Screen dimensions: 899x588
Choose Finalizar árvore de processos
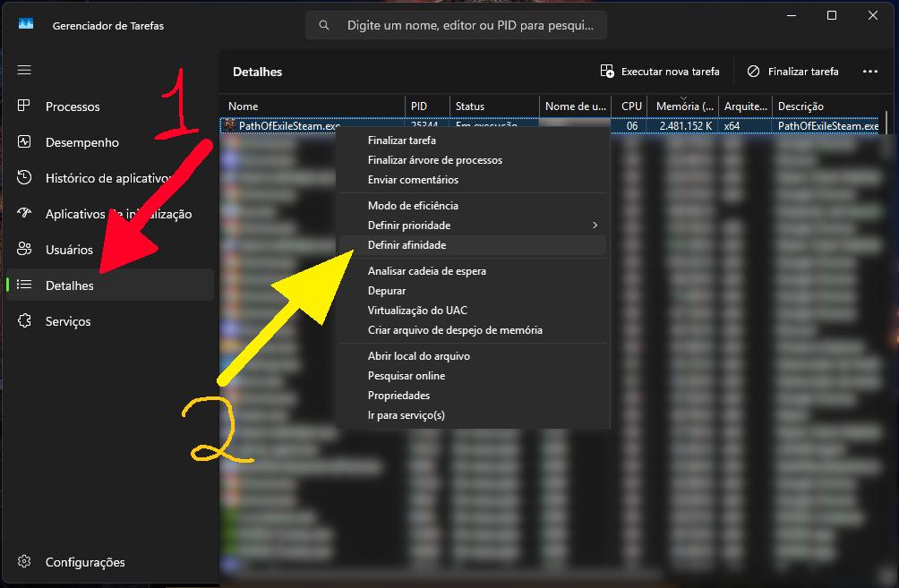pos(473,160)
